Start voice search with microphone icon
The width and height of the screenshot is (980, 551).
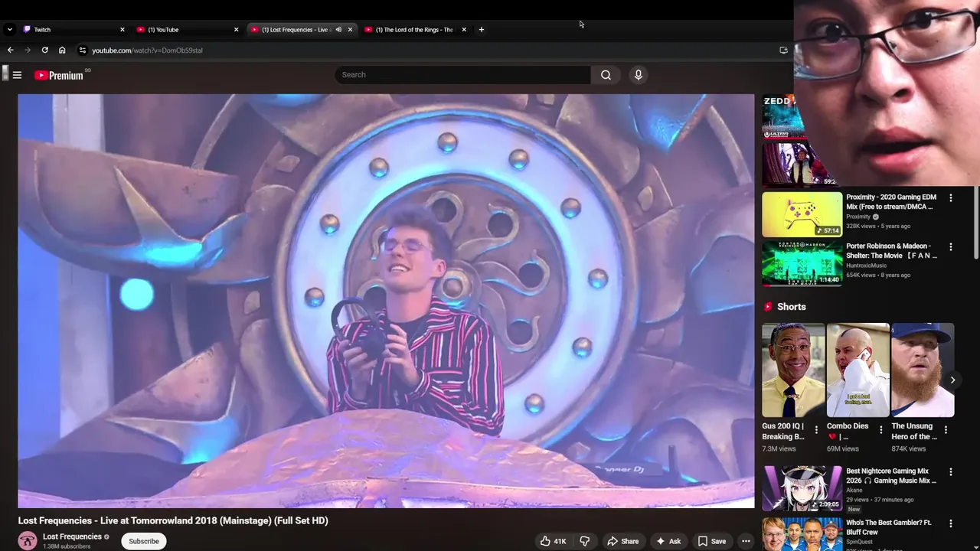coord(638,75)
